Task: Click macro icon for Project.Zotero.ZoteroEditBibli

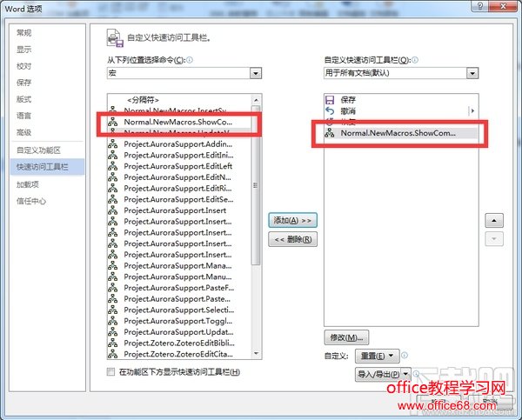Action: (x=112, y=343)
